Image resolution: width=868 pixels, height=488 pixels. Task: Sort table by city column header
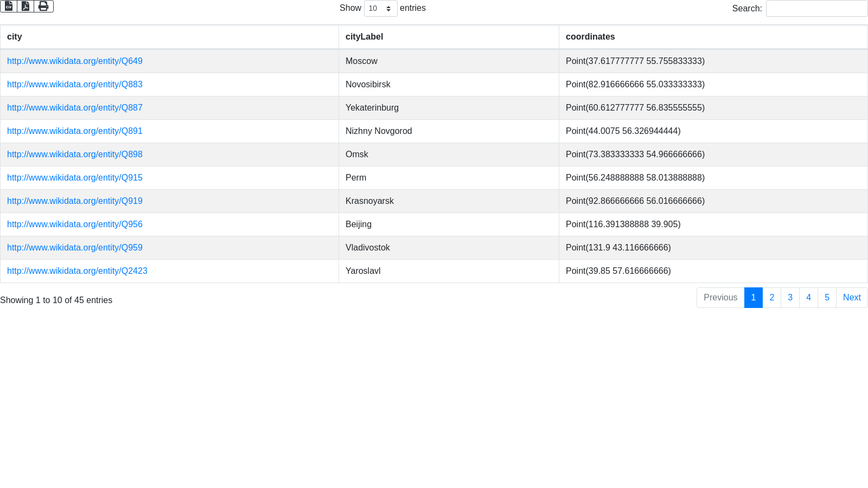pyautogui.click(x=15, y=37)
